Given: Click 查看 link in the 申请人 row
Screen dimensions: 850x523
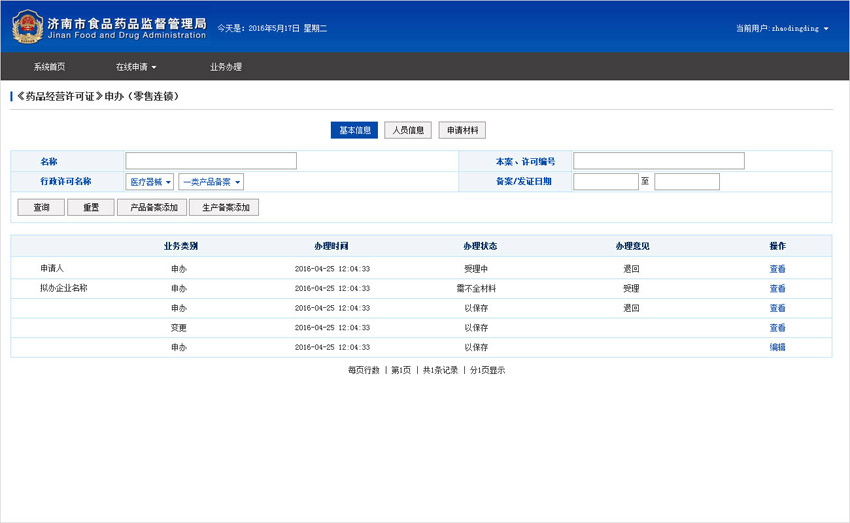Looking at the screenshot, I should (777, 269).
